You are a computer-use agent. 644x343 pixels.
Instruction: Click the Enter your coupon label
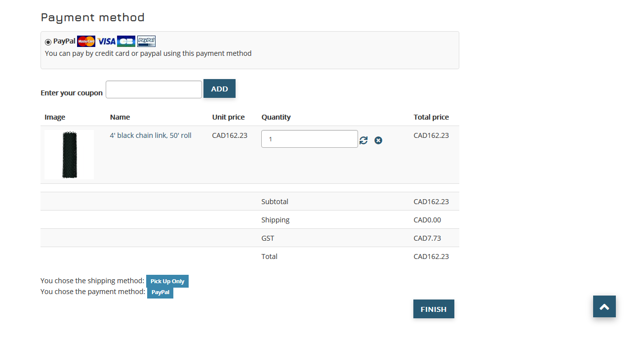[x=72, y=93]
